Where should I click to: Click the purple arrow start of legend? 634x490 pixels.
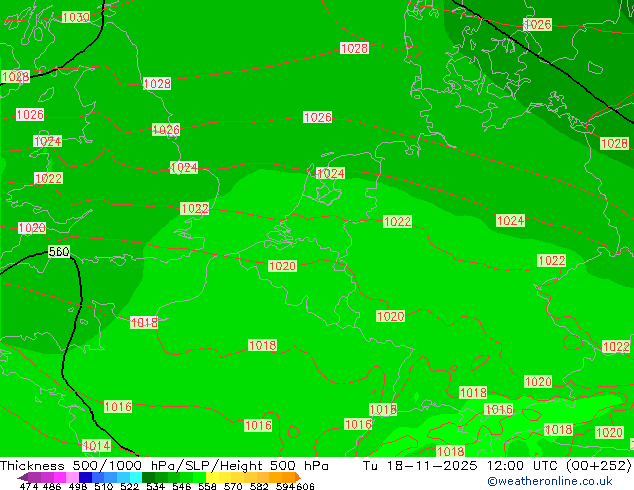pyautogui.click(x=23, y=477)
